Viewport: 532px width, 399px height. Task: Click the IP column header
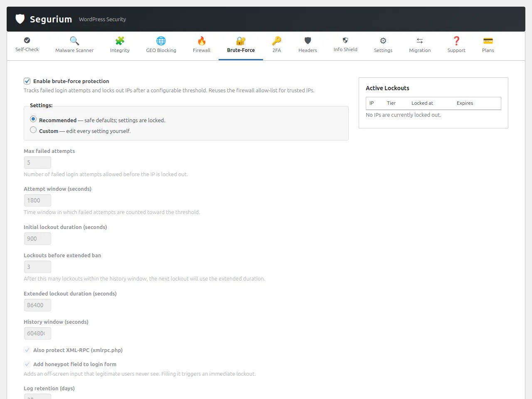click(x=372, y=103)
